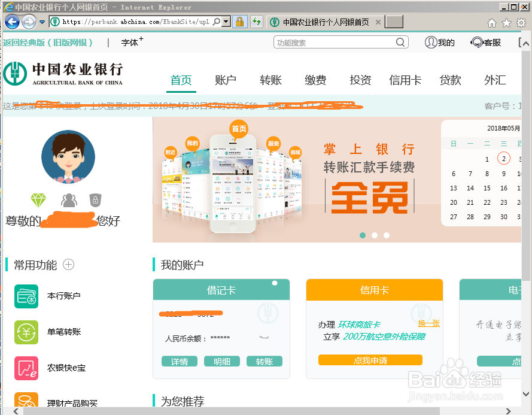Click the refresh page icon

[257, 22]
